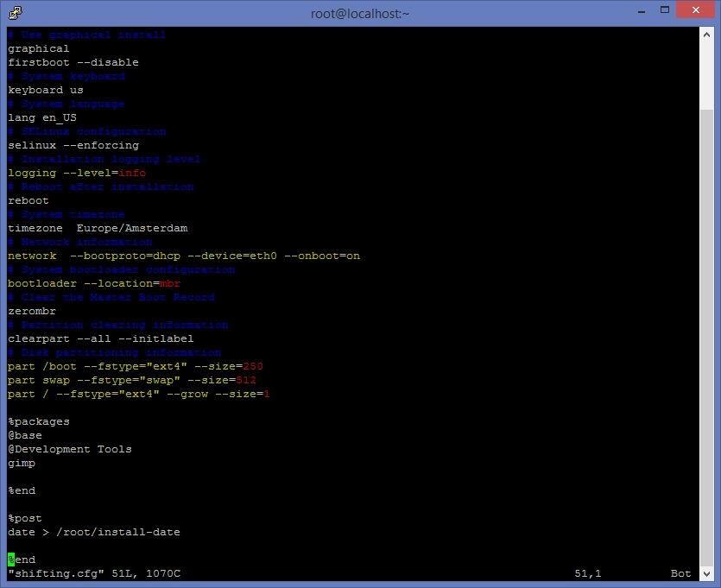721x588 pixels.
Task: Click '--device=eth0' in network line
Action: [x=232, y=256]
